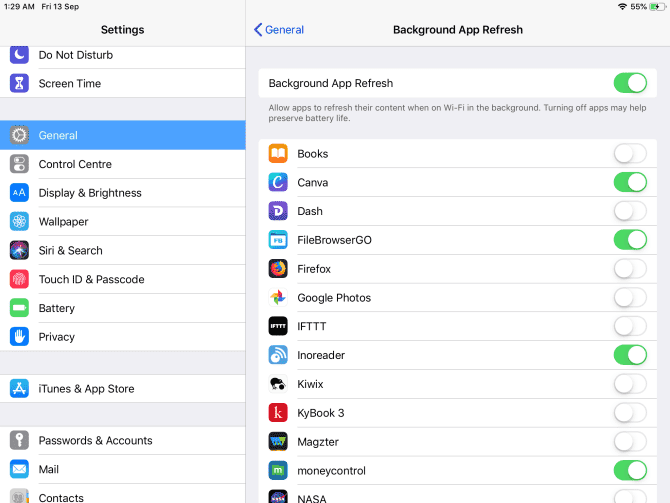Turn on KyBook 3 background refresh

630,413
